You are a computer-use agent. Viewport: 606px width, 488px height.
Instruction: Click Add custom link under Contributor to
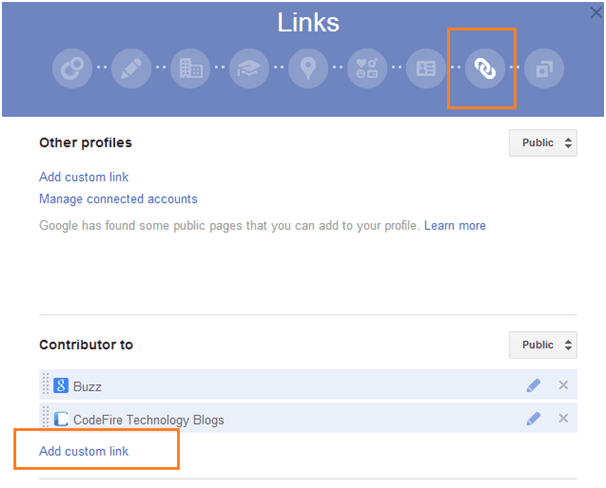coord(84,451)
